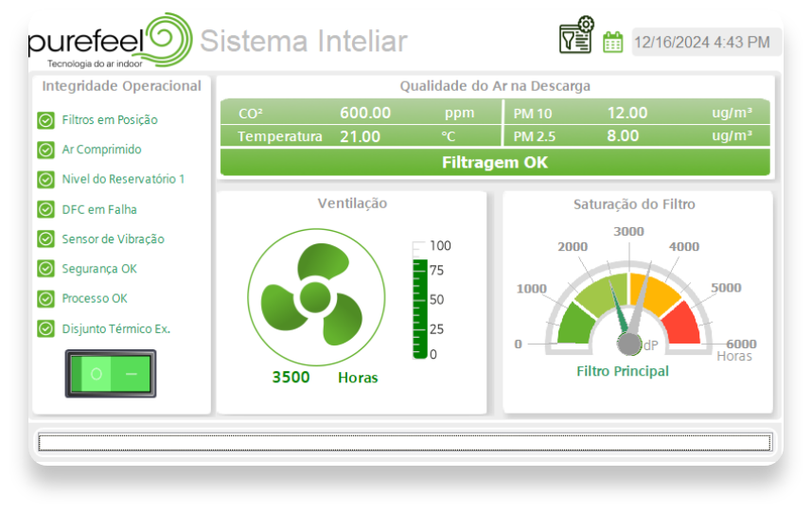
Task: Click the Sensor de Vibração check icon
Action: (45, 239)
